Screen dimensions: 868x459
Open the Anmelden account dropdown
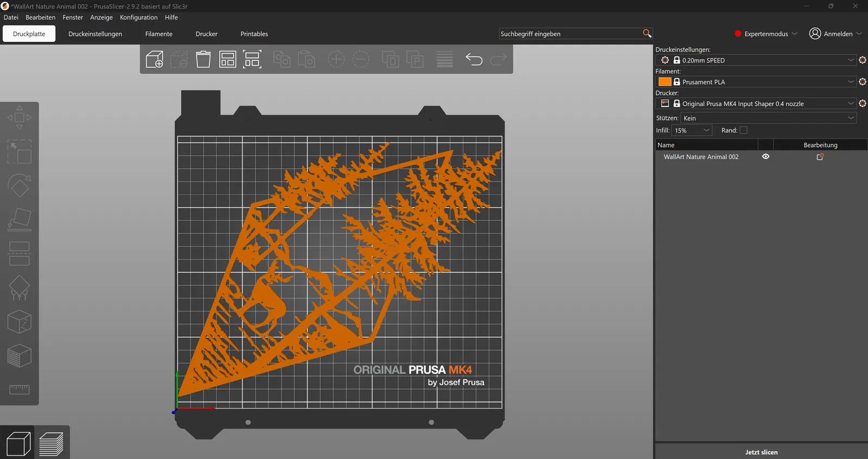click(835, 34)
